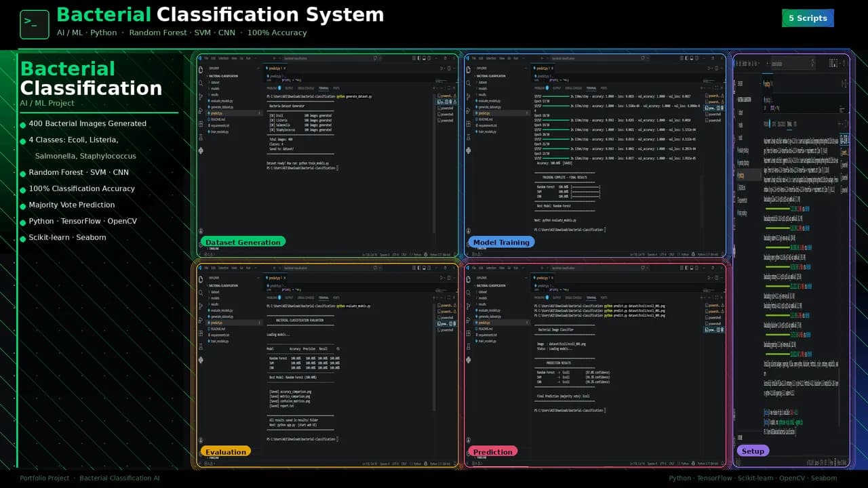Toggle panel layout button in Dataset Generation window
Screen dimensions: 868x488
422,58
